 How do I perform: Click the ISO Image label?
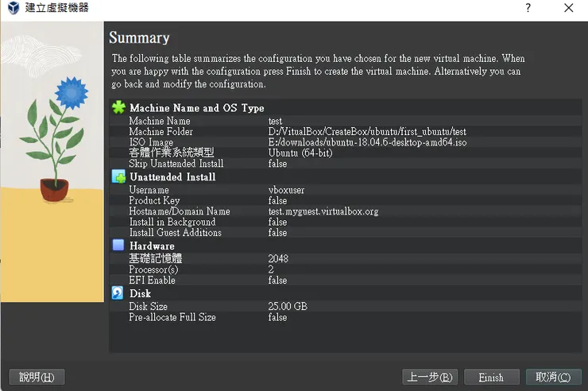pyautogui.click(x=151, y=142)
